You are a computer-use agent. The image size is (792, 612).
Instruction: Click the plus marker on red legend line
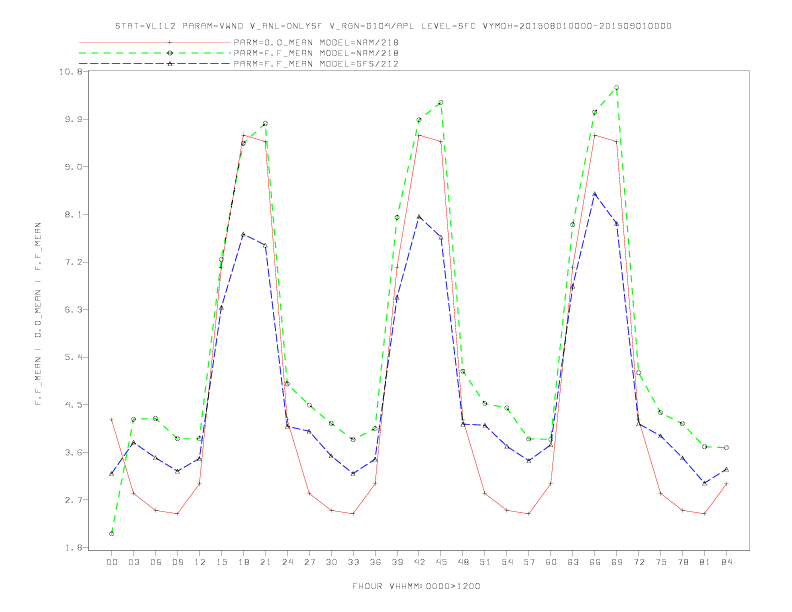pyautogui.click(x=170, y=42)
